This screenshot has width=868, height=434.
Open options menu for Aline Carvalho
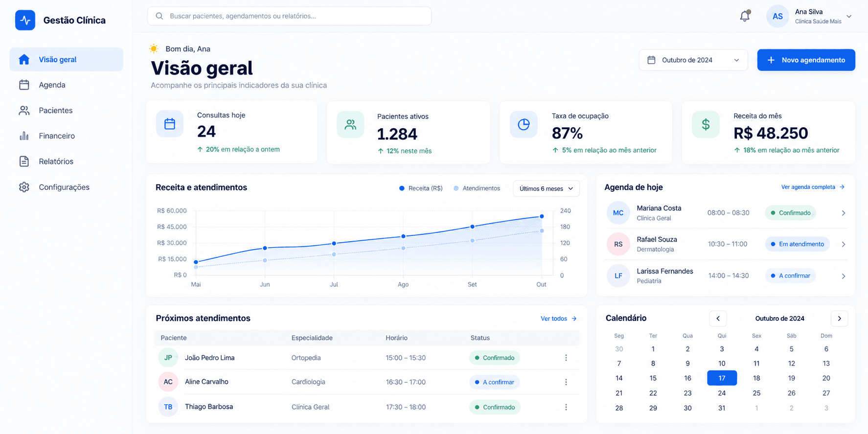tap(566, 382)
